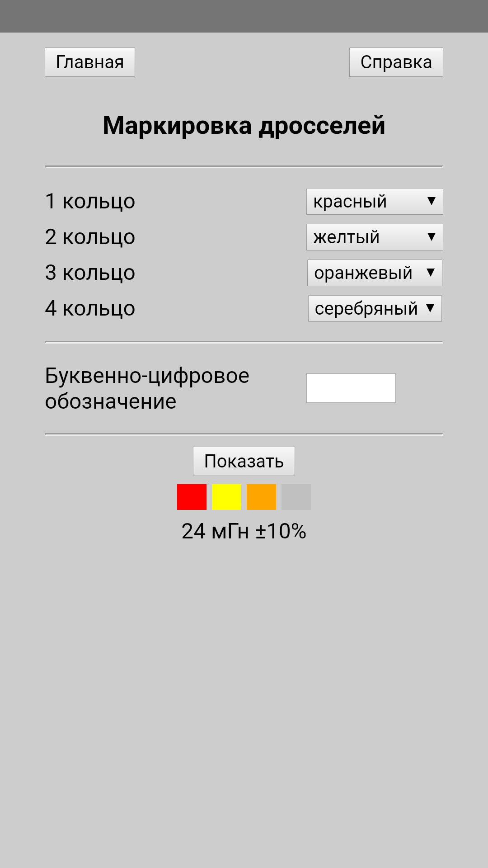
Task: Tap the orange color swatch
Action: 261,497
